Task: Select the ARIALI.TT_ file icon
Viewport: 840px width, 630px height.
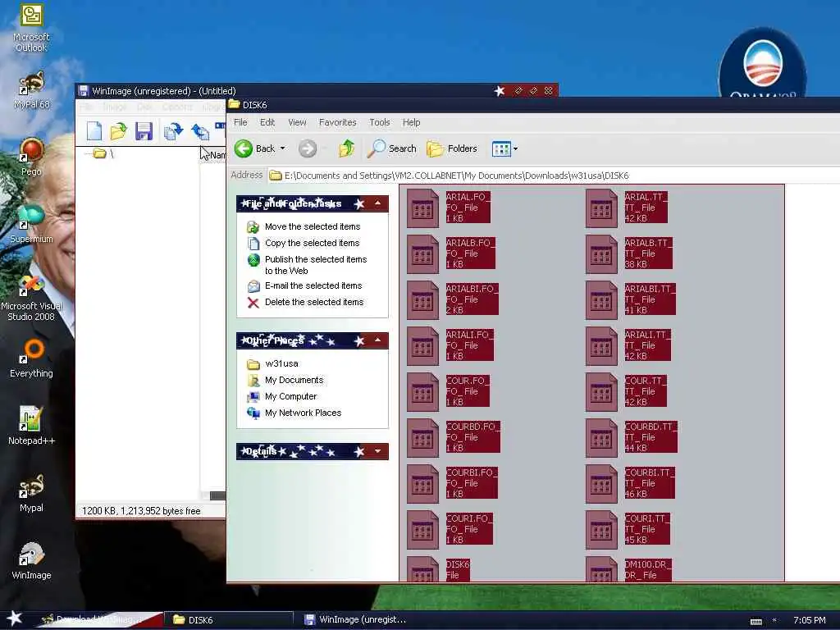Action: tap(601, 346)
